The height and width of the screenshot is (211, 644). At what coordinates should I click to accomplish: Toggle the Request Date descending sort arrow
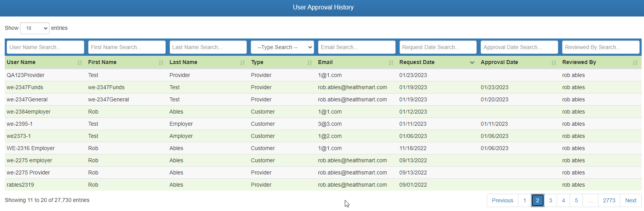(x=472, y=62)
